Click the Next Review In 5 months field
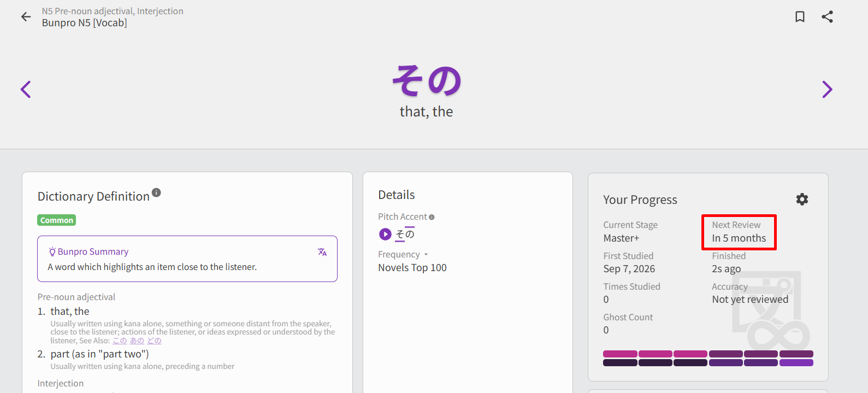Image resolution: width=868 pixels, height=393 pixels. coord(739,232)
